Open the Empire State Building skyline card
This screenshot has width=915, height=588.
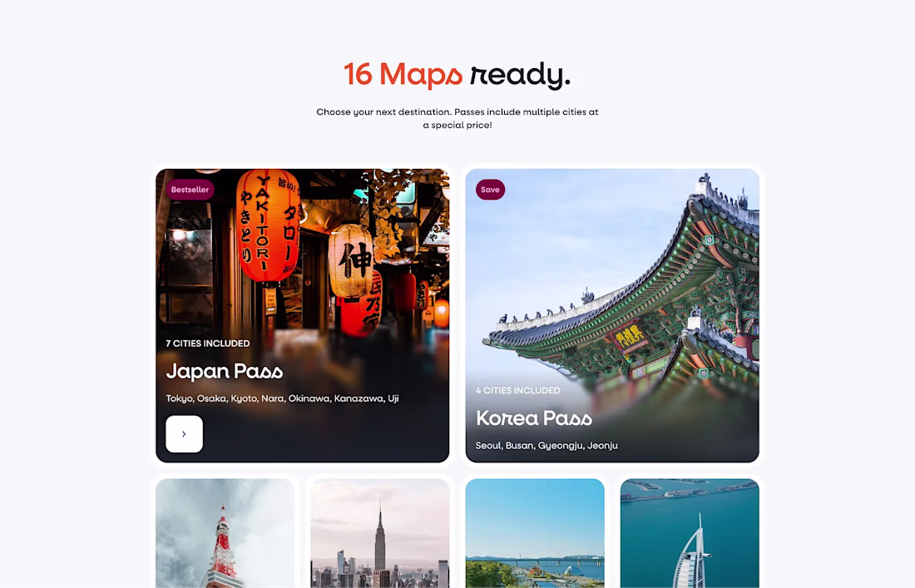pos(380,533)
